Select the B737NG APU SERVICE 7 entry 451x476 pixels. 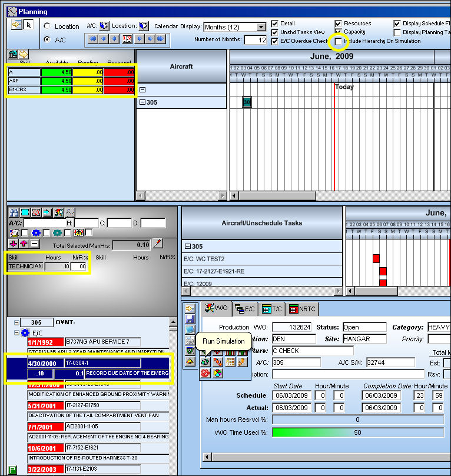(102, 342)
